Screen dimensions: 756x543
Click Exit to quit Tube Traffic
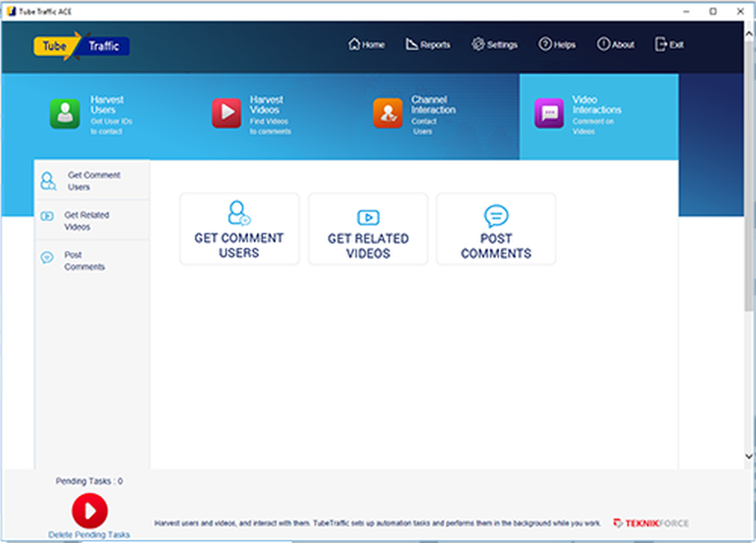[669, 45]
